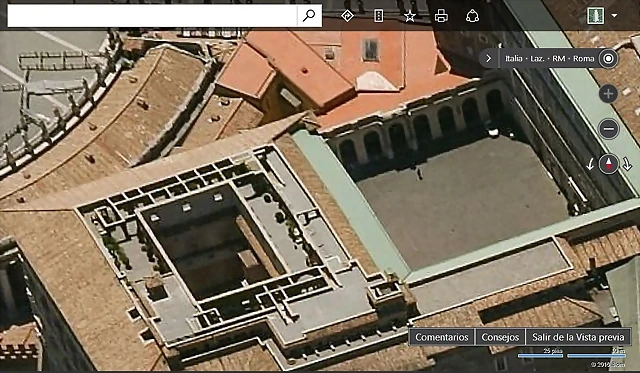Zoom in with the plus button
Viewport: 640px width, 373px height.
click(608, 94)
